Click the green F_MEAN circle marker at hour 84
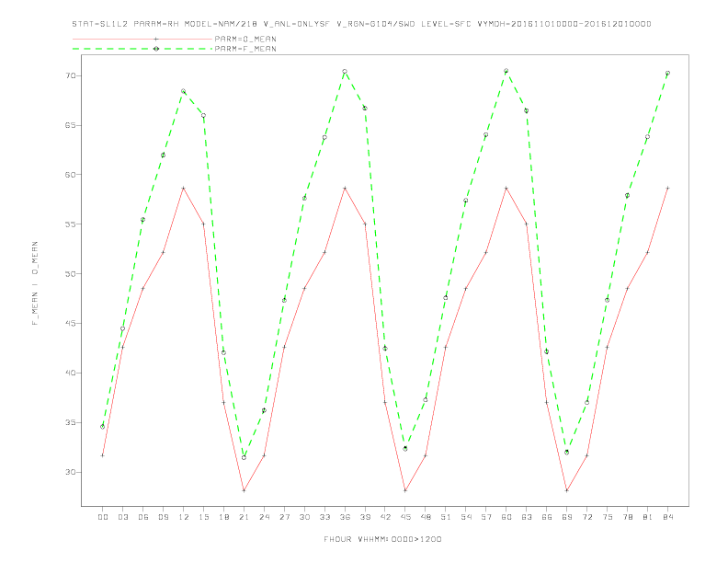 click(668, 73)
